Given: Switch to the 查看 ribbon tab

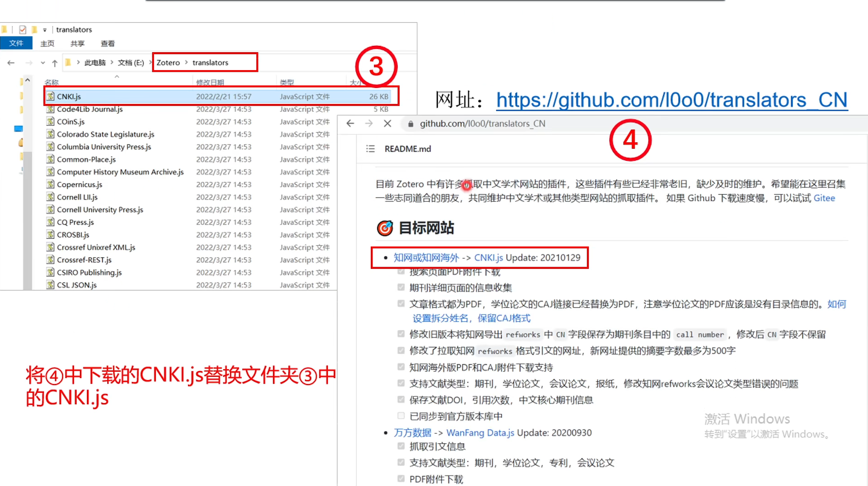Looking at the screenshot, I should [107, 43].
